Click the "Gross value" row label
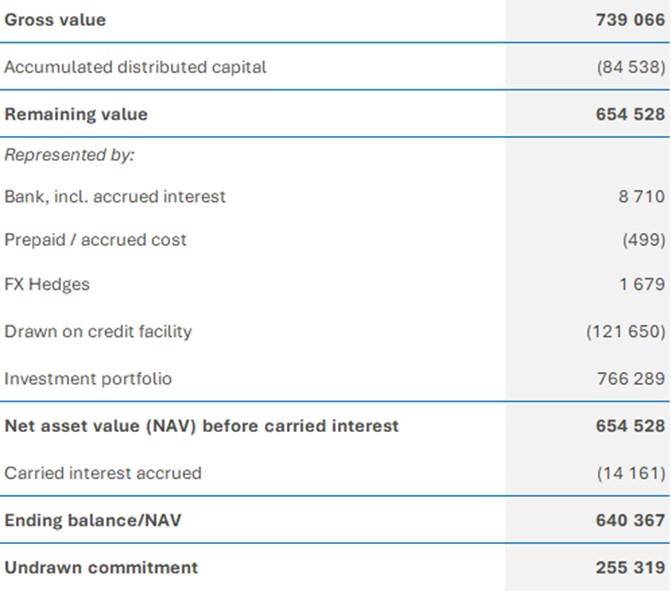671x595 pixels. coord(55,20)
